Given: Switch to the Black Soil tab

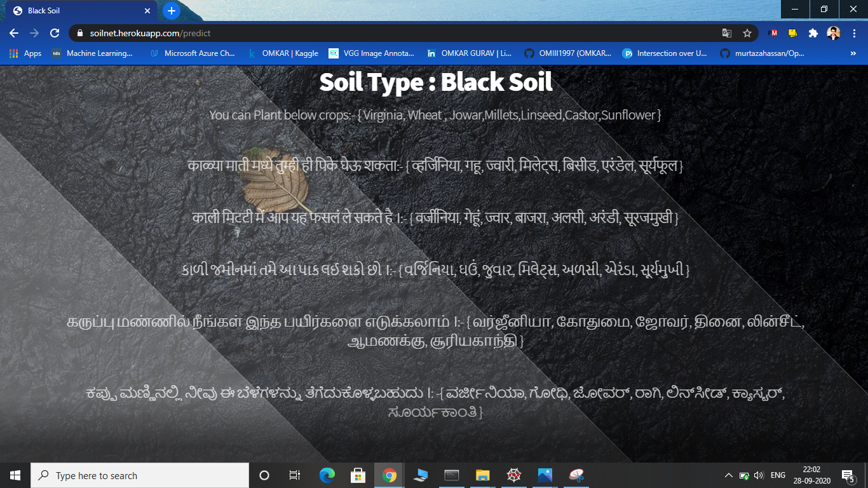Looking at the screenshot, I should (x=76, y=11).
